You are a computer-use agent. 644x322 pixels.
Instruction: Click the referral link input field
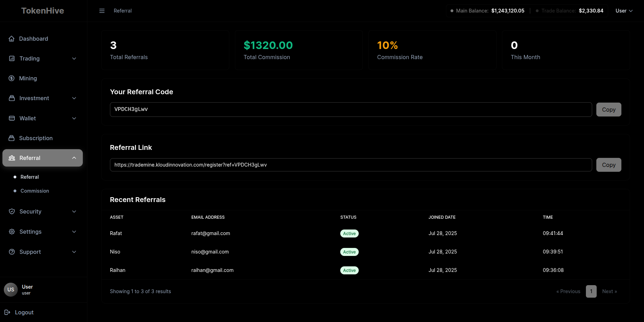(351, 165)
